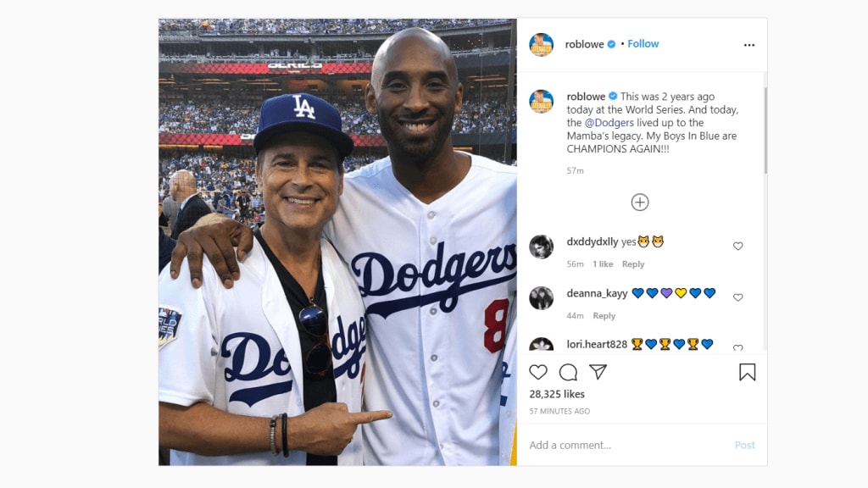Viewport: 868px width, 488px height.
Task: View the 28,325 likes list
Action: [x=557, y=394]
